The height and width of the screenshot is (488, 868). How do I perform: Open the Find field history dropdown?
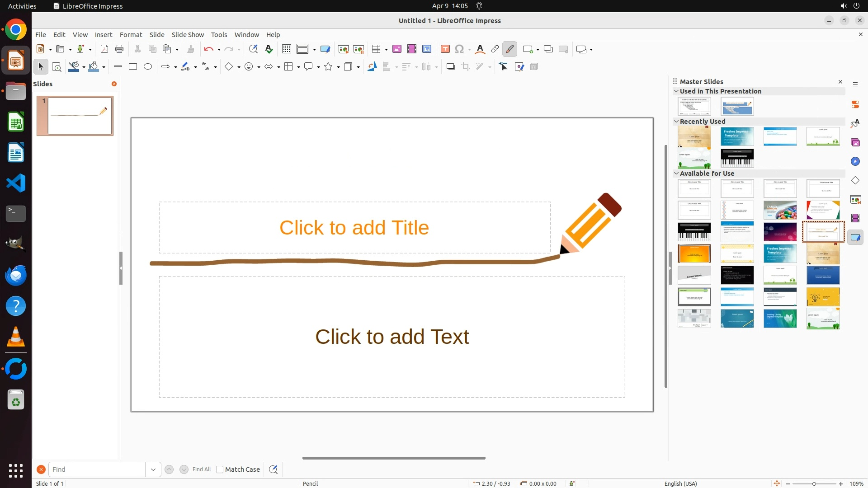point(153,469)
